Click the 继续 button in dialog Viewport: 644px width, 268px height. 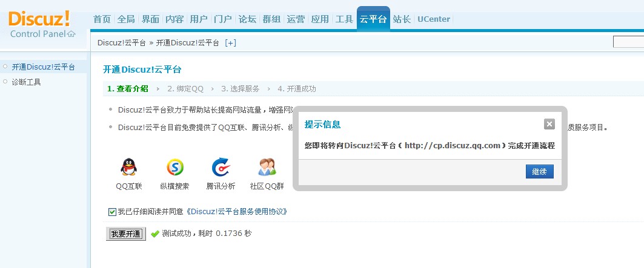[539, 172]
